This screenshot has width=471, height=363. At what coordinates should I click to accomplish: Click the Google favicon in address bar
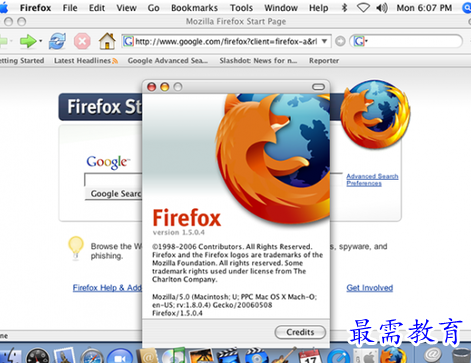(128, 41)
